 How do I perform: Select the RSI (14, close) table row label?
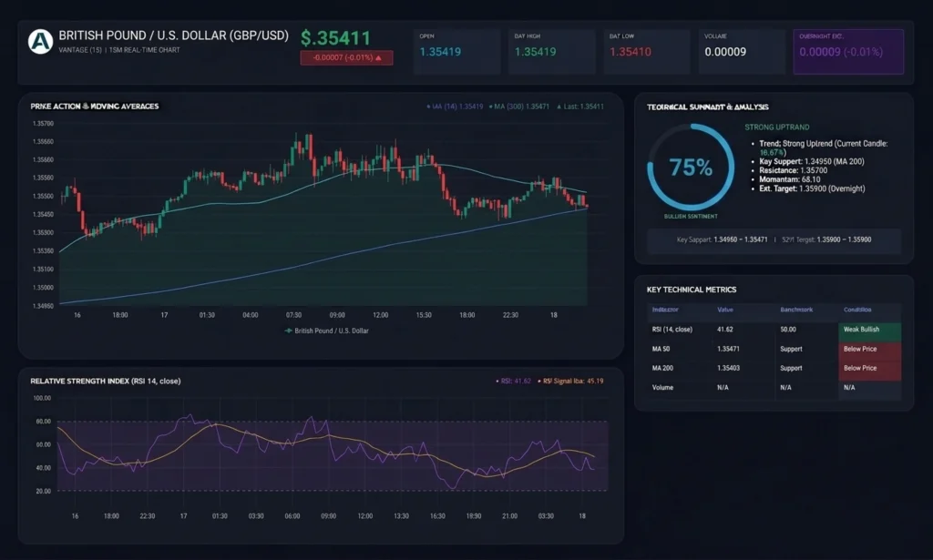pyautogui.click(x=672, y=330)
